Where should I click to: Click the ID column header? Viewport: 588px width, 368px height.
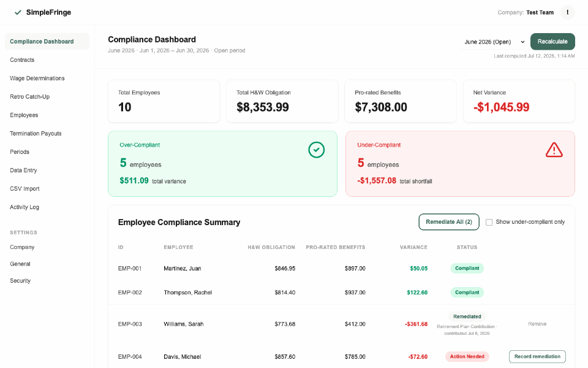tap(121, 247)
